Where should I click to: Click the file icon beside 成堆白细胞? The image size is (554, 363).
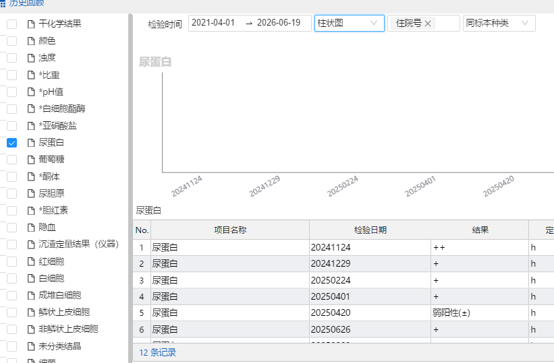pos(31,295)
